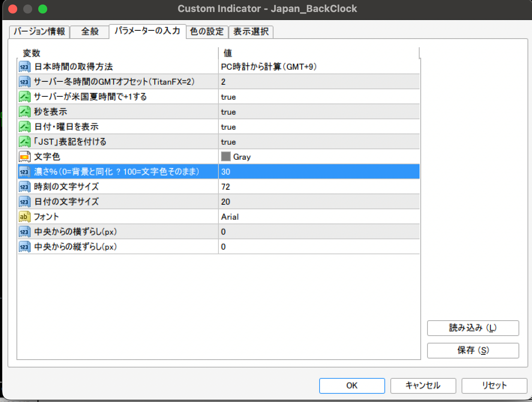
Task: Open the PC時計から計算(GMT+9) value dropdown
Action: tap(319, 67)
